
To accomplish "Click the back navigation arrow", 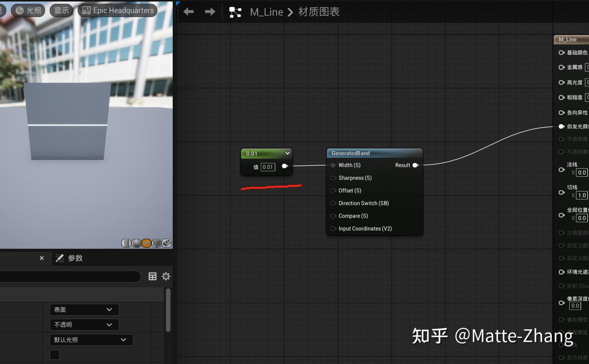I will [x=189, y=11].
